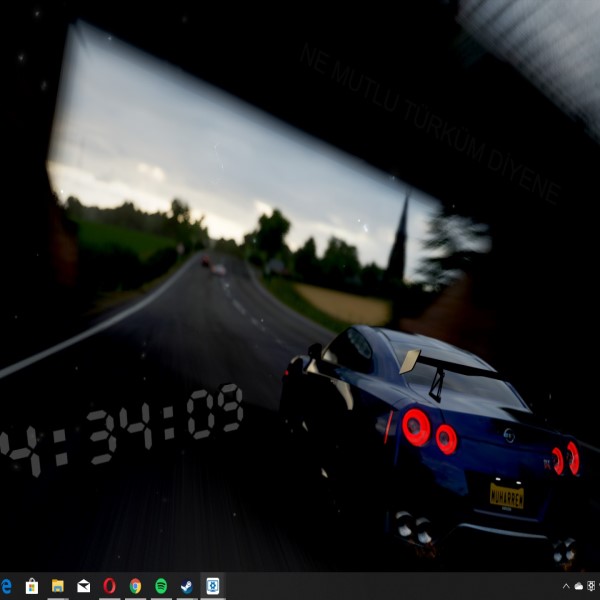Image resolution: width=600 pixels, height=600 pixels.
Task: Open Steam from the taskbar
Action: pyautogui.click(x=187, y=586)
